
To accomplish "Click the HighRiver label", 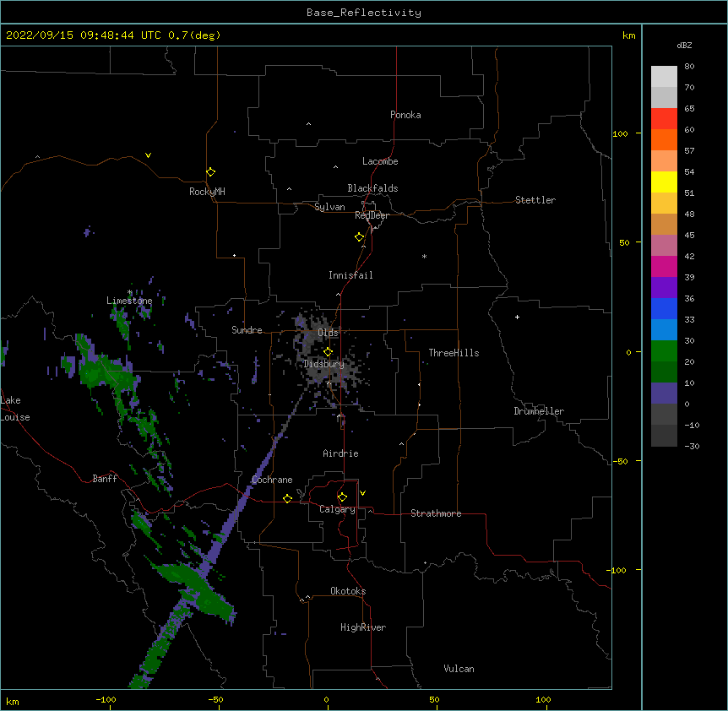I will [363, 627].
